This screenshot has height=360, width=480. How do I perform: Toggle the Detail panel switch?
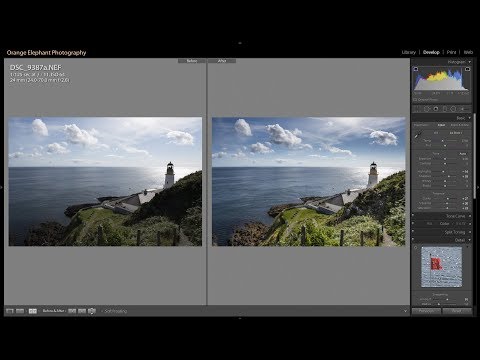pyautogui.click(x=413, y=240)
